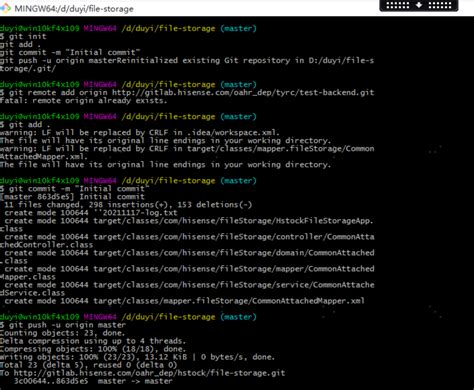Click the "Writing objects: 100% (23/23)" line
This screenshot has width=474, height=390.
point(137,357)
